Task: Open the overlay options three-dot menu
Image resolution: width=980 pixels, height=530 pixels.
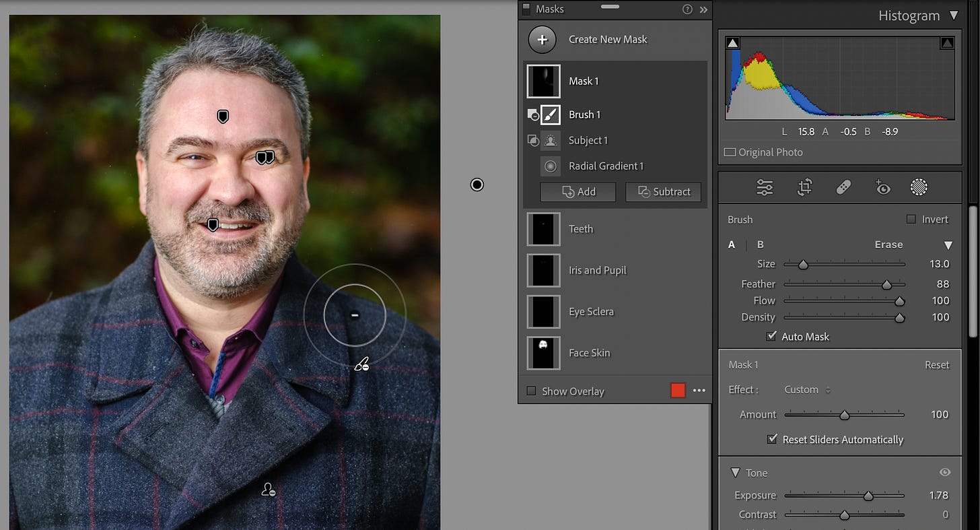Action: [x=699, y=391]
